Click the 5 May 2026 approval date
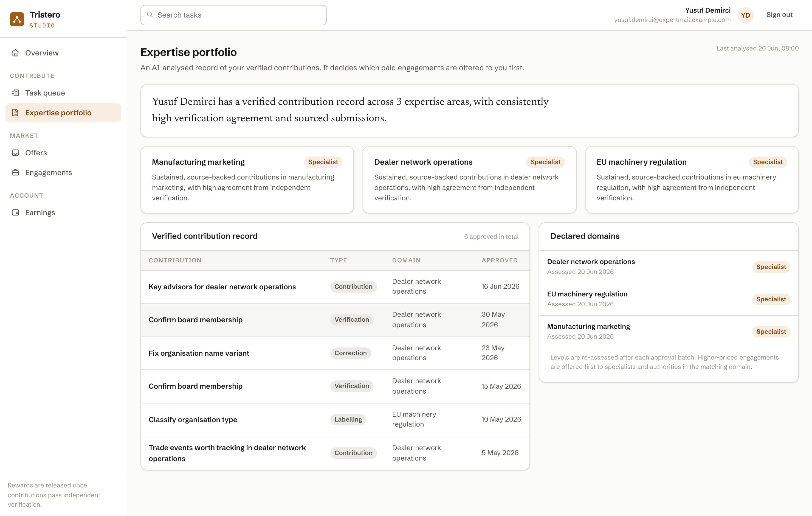 [500, 453]
